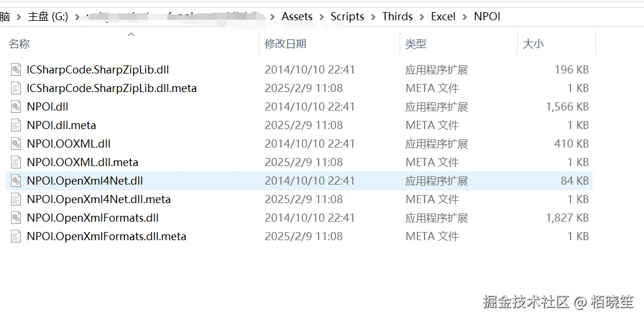Click the 1,827 KB size of NPOI.OpenXmlFormats.dll
The width and height of the screenshot is (644, 320).
pos(567,218)
